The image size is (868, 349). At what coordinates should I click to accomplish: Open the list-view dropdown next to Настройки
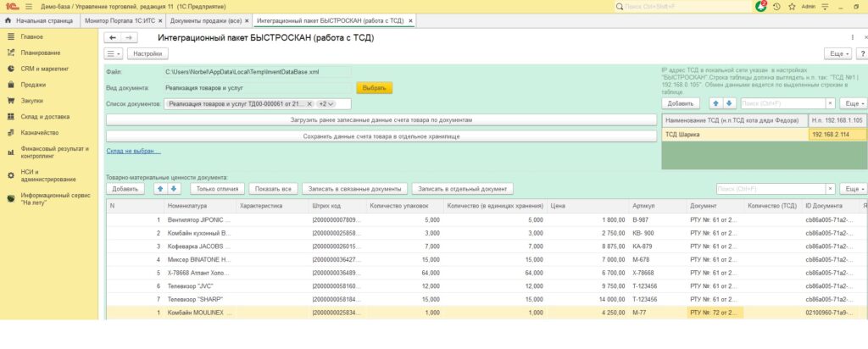(114, 53)
